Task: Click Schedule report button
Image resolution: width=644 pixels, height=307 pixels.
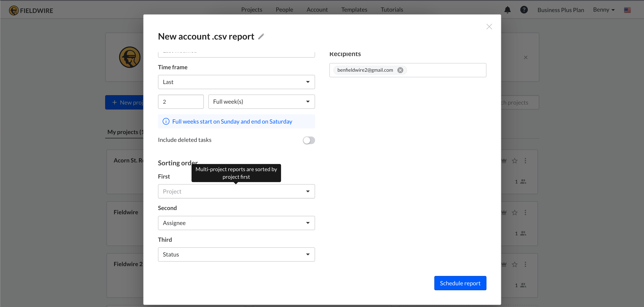Action: tap(460, 283)
